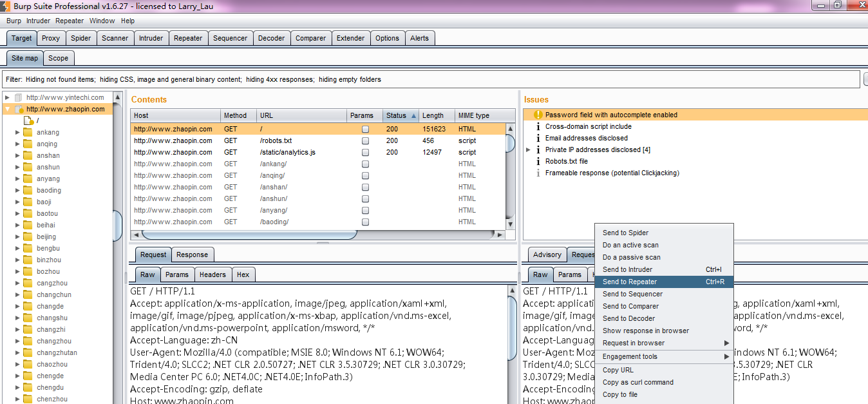Click the info icon beside Robots.txt file
868x404 pixels.
point(538,161)
